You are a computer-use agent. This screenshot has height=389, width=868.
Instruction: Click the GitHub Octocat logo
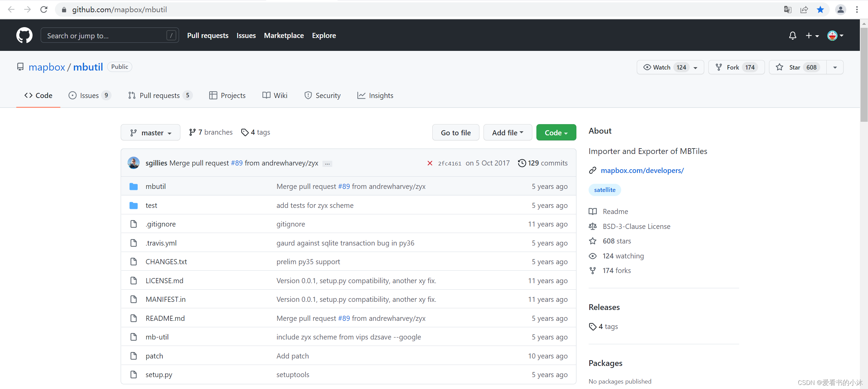(24, 35)
